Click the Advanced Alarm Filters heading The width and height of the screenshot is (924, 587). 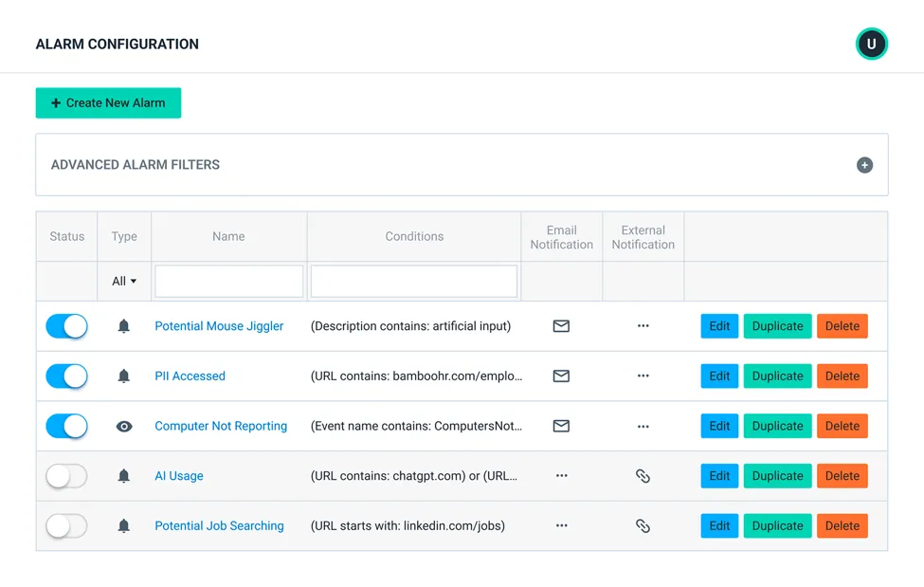coord(135,165)
